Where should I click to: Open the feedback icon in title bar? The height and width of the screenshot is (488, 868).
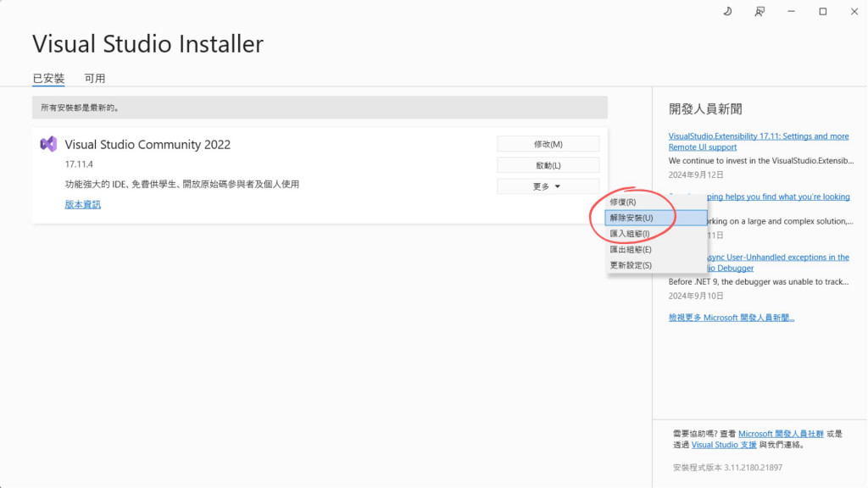[x=759, y=11]
